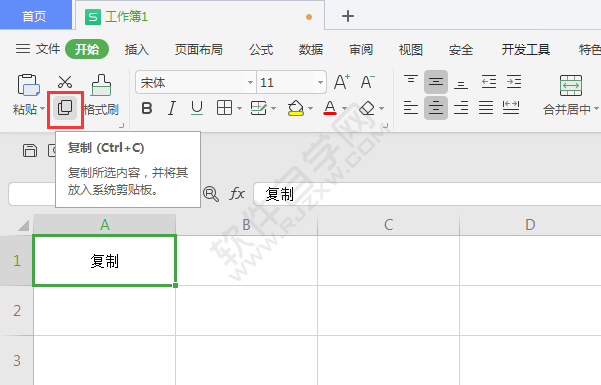Open the font name dropdown
Viewport: 601px width, 385px height.
[x=250, y=82]
